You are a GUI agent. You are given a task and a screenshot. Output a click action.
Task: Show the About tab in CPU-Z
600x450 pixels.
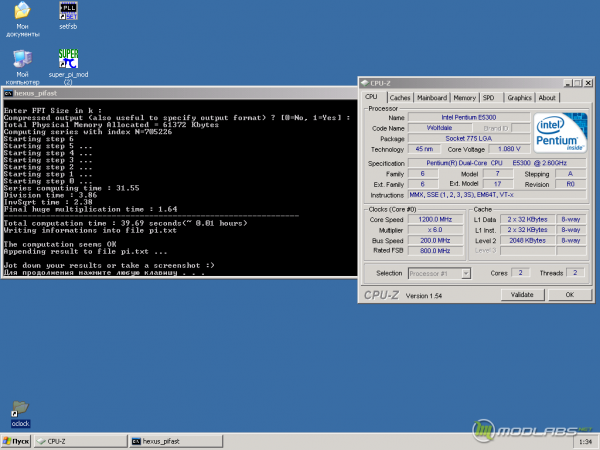coord(547,98)
